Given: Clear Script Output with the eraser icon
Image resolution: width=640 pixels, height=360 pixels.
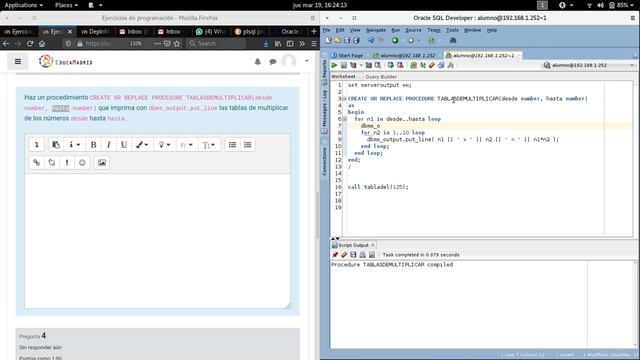Looking at the screenshot, I should [344, 255].
